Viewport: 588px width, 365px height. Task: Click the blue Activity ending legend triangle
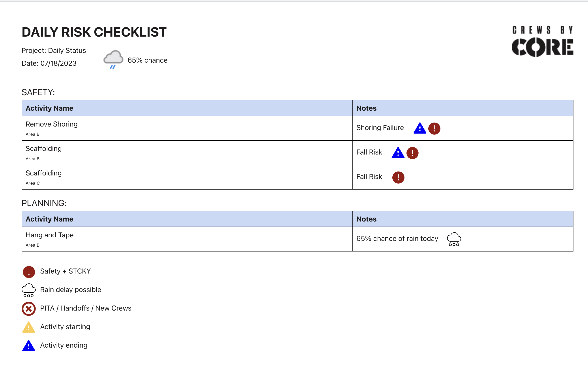pos(28,345)
